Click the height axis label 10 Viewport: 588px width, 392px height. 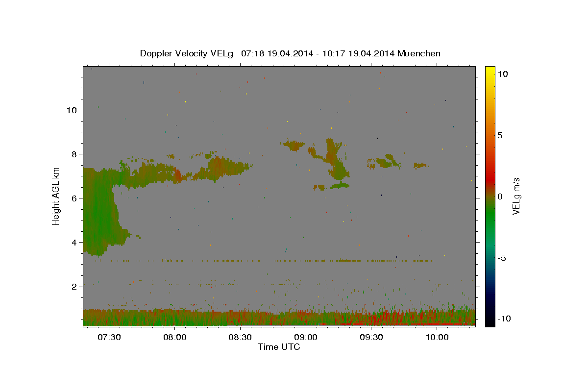[x=72, y=110]
